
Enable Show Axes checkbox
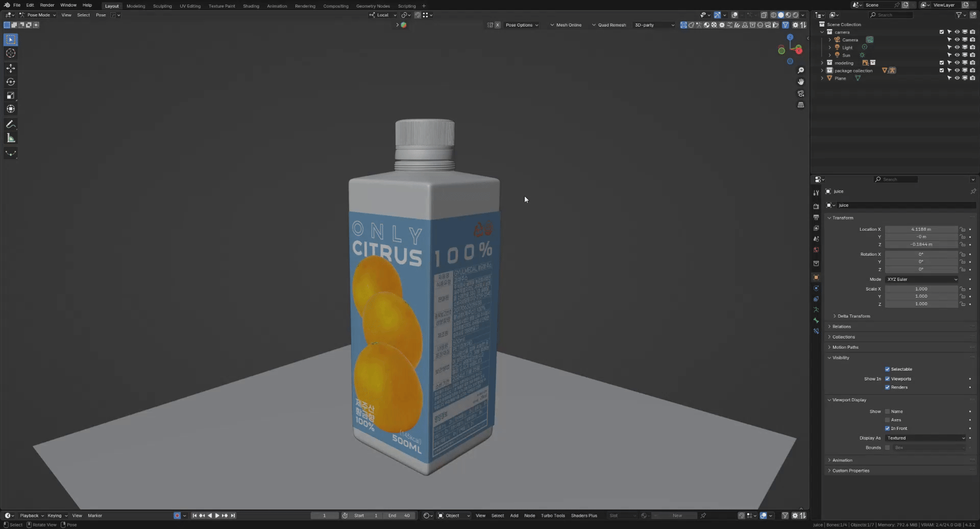pos(887,420)
